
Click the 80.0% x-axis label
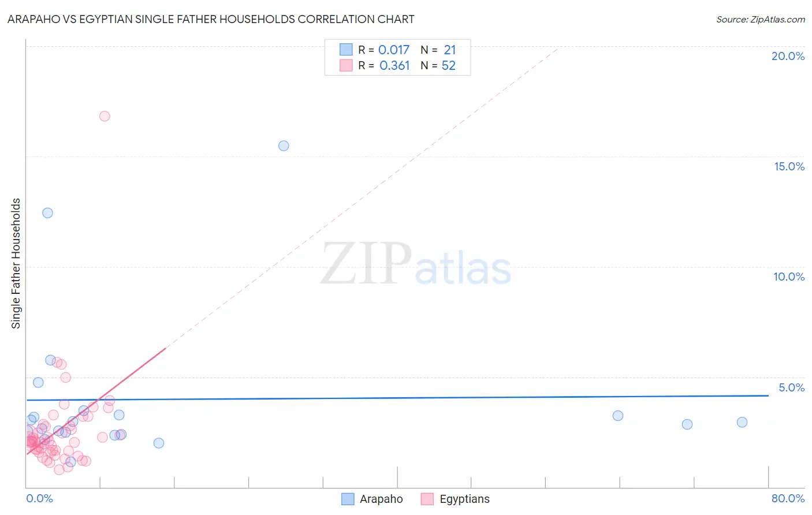pyautogui.click(x=788, y=498)
